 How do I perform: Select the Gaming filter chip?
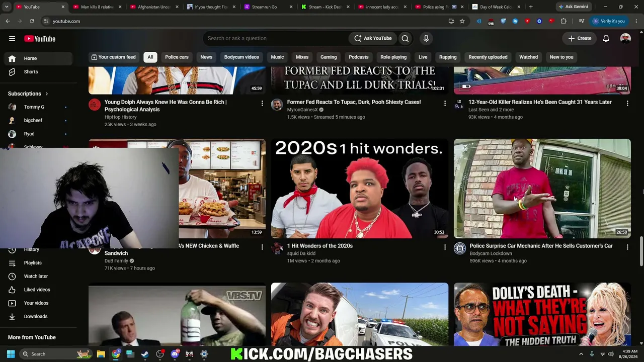coord(329,57)
